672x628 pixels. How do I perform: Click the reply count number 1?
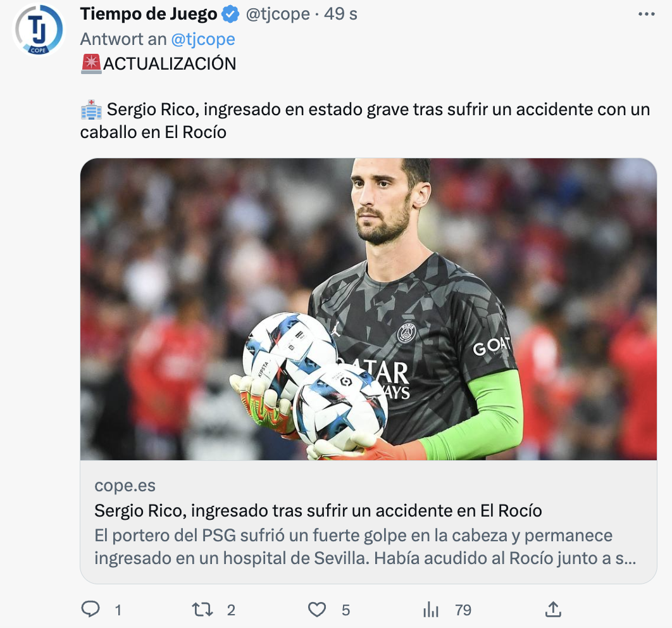(x=118, y=610)
